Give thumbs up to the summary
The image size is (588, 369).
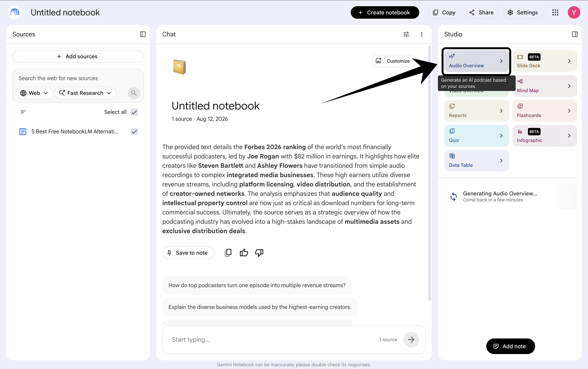click(x=244, y=253)
